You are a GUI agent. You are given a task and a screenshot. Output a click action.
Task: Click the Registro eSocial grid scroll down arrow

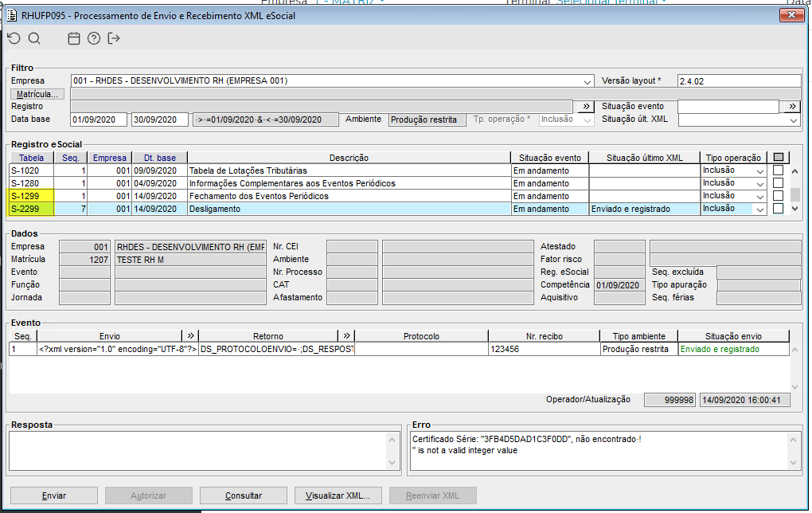(795, 209)
